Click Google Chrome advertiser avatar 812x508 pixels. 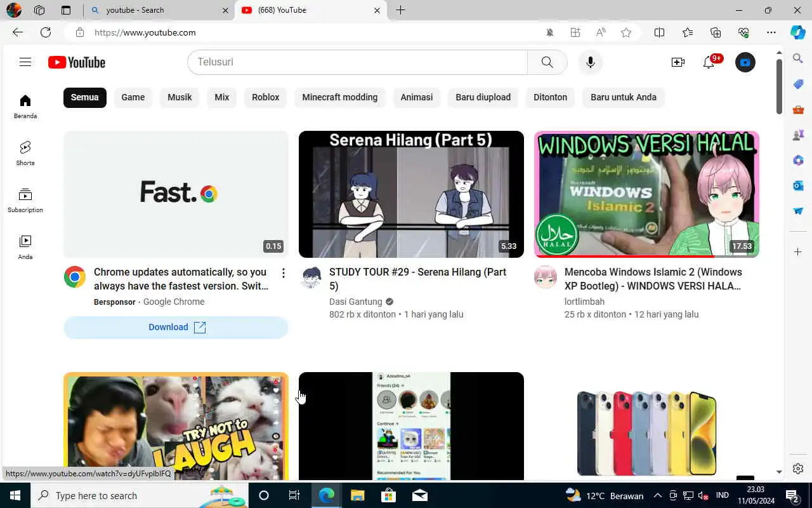75,277
